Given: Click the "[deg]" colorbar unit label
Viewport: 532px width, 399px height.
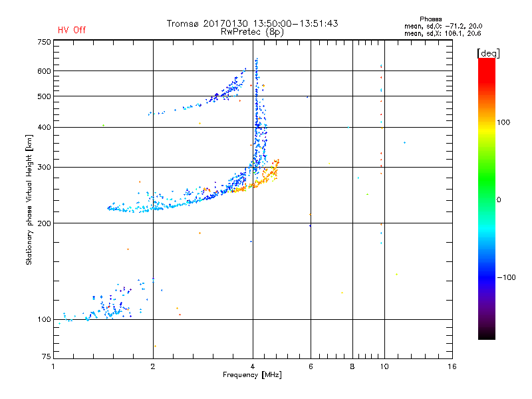Looking at the screenshot, I should coord(489,53).
